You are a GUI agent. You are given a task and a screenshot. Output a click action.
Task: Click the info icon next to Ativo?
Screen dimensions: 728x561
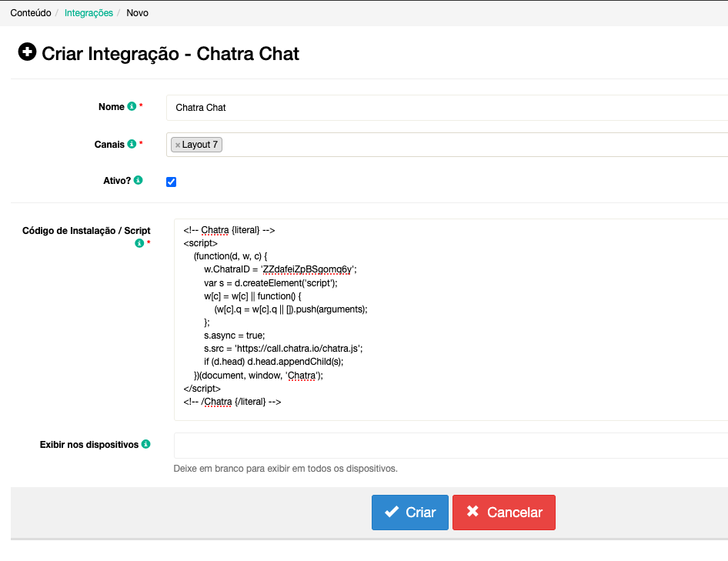(139, 180)
